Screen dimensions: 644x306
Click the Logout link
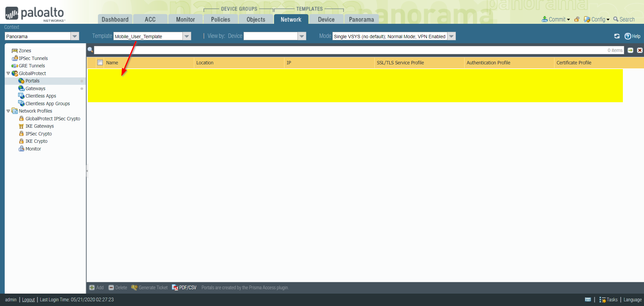point(29,300)
